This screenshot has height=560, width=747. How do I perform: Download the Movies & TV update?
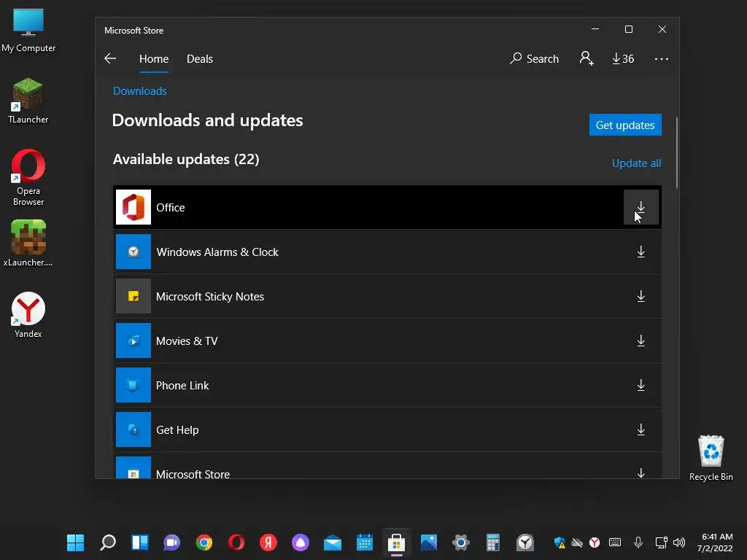640,341
